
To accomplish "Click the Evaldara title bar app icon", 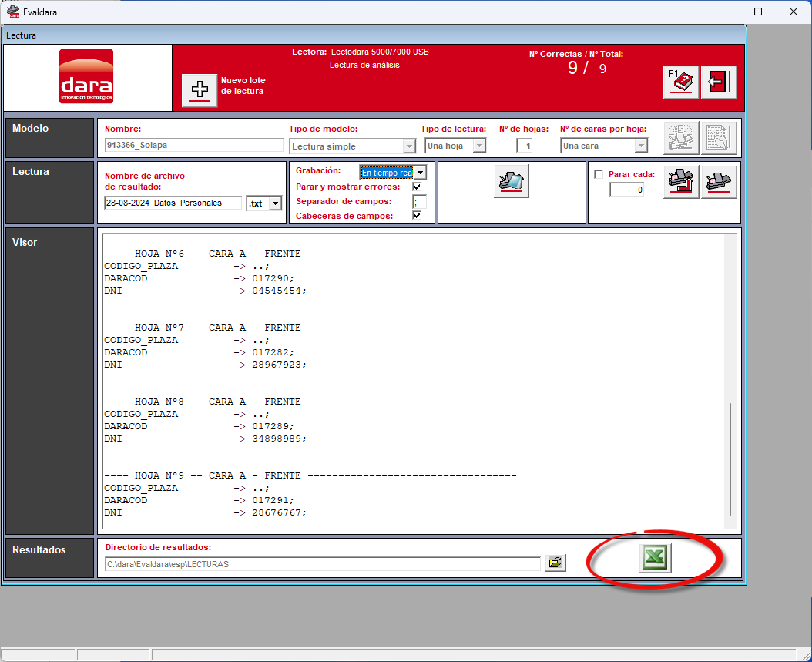I will pos(13,12).
